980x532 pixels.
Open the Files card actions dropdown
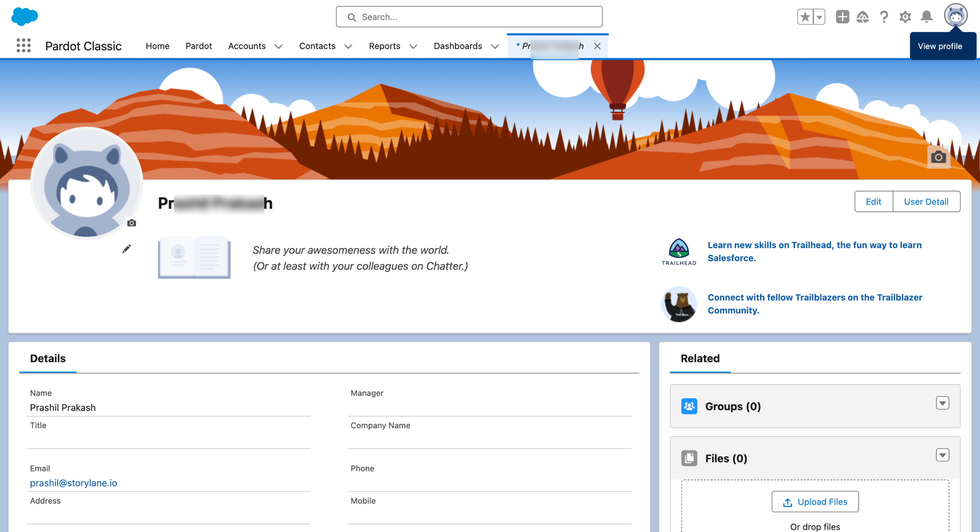pyautogui.click(x=942, y=455)
